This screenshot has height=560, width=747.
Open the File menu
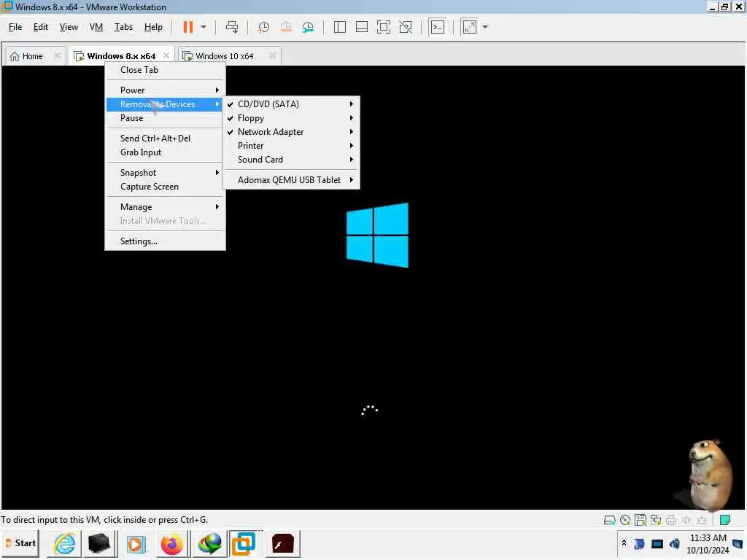(15, 27)
